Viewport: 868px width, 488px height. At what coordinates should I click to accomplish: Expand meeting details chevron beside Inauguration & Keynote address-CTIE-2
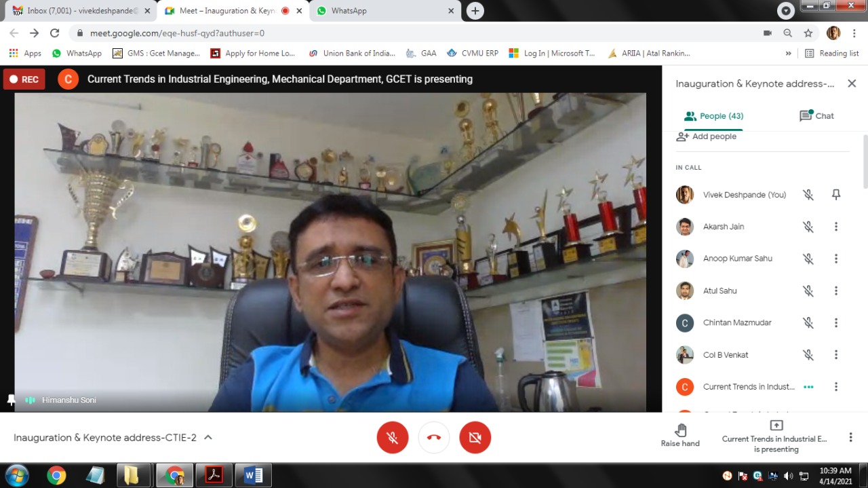208,438
